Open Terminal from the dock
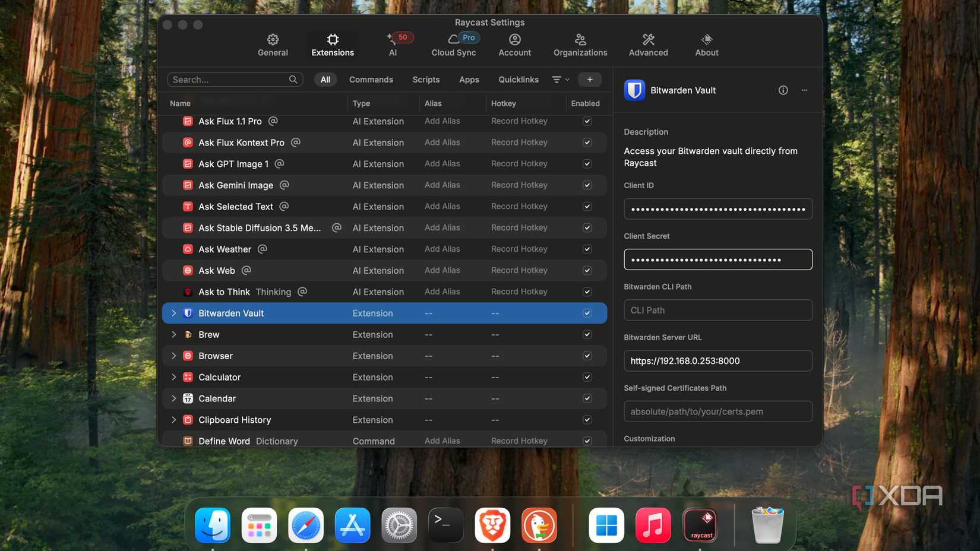980x551 pixels. [x=445, y=525]
